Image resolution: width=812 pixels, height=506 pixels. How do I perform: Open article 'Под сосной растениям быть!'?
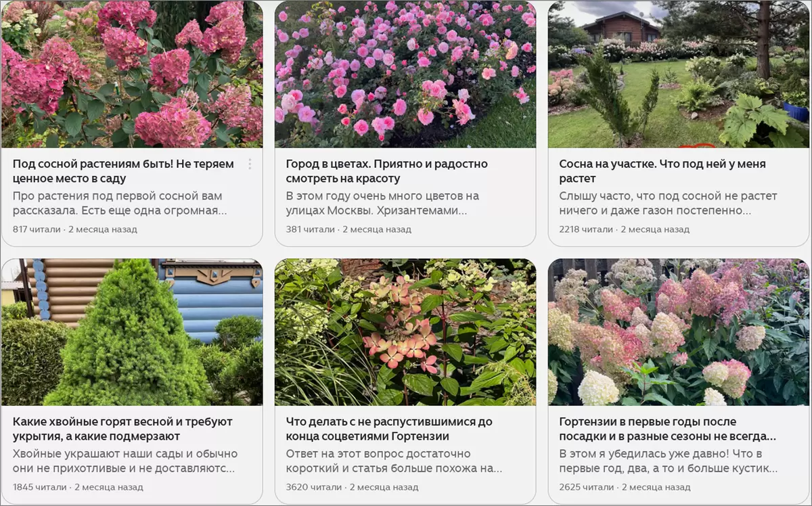pyautogui.click(x=123, y=171)
